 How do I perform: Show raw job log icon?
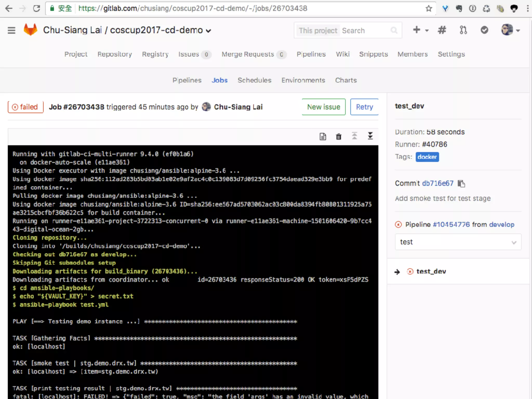323,136
